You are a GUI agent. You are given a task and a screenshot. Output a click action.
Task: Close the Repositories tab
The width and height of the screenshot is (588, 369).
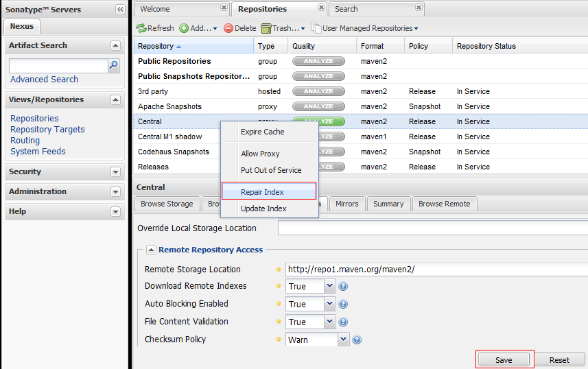[321, 7]
